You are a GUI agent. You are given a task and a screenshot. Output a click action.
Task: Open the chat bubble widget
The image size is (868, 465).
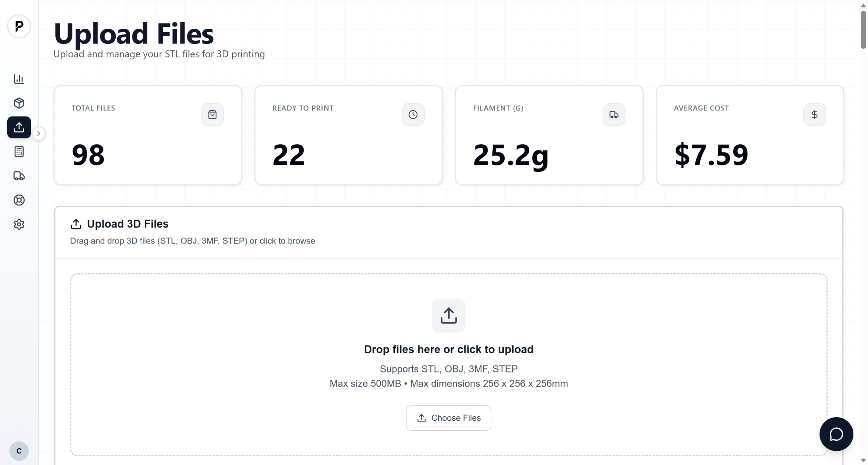(836, 434)
